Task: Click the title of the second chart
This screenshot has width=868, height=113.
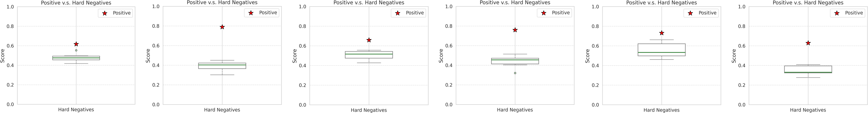Action: [x=222, y=3]
